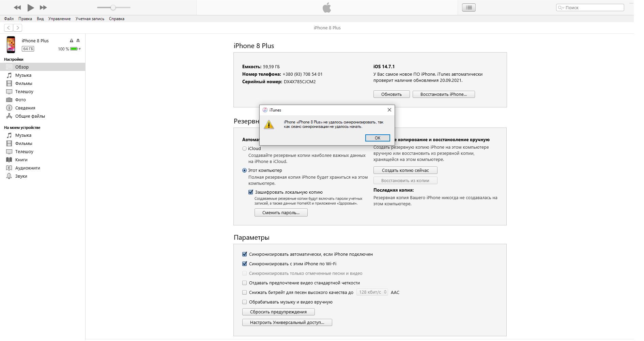Close the iTunes error dialog
Image resolution: width=644 pixels, height=341 pixels.
tap(389, 110)
